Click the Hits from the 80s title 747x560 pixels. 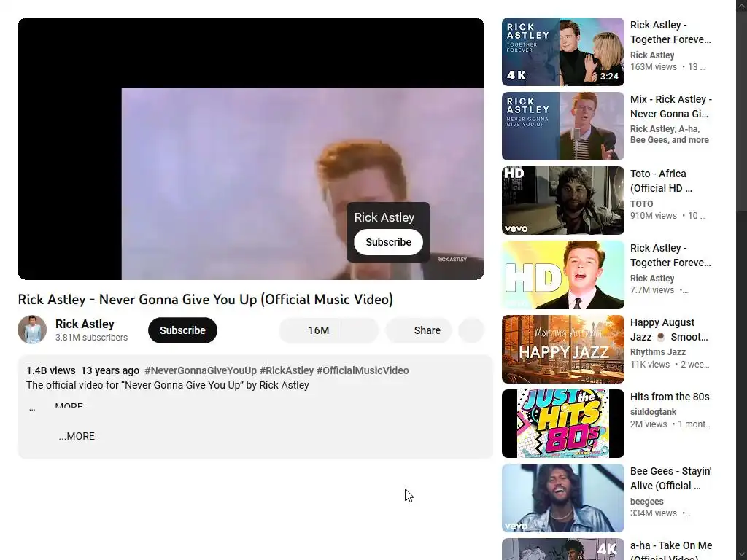670,397
